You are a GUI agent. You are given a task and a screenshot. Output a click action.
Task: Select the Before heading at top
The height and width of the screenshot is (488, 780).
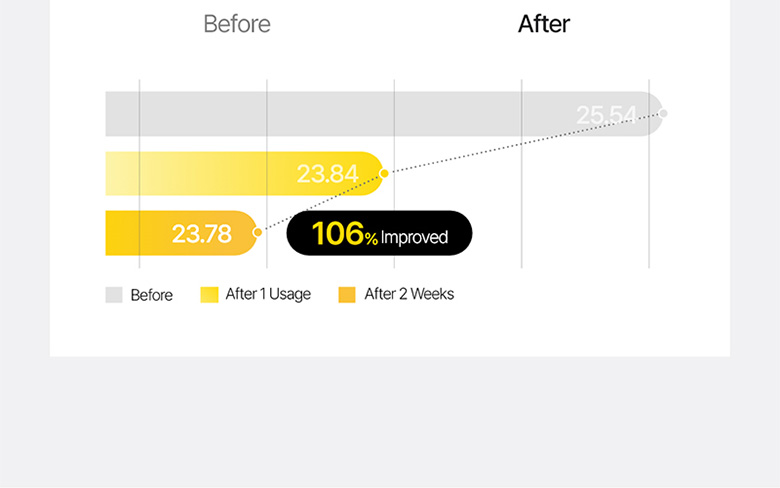pyautogui.click(x=236, y=24)
